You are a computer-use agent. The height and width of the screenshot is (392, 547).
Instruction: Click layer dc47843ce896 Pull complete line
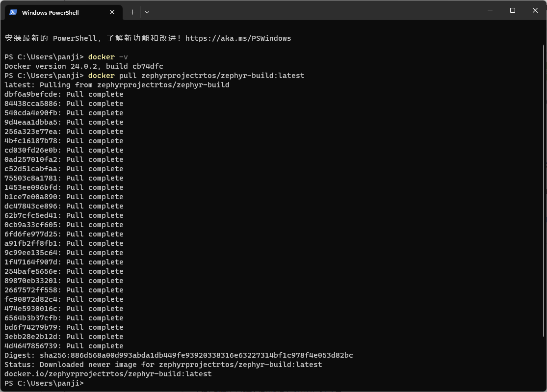pos(64,206)
